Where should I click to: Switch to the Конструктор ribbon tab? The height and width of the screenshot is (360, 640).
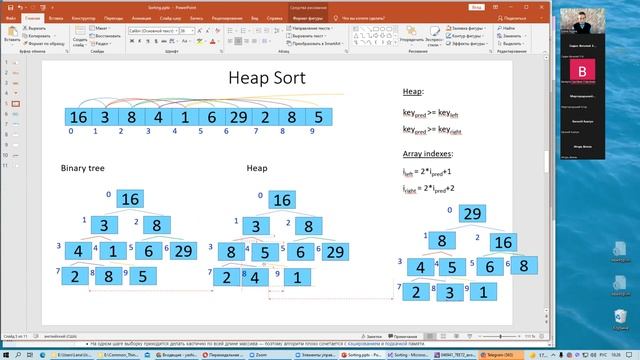coord(83,18)
